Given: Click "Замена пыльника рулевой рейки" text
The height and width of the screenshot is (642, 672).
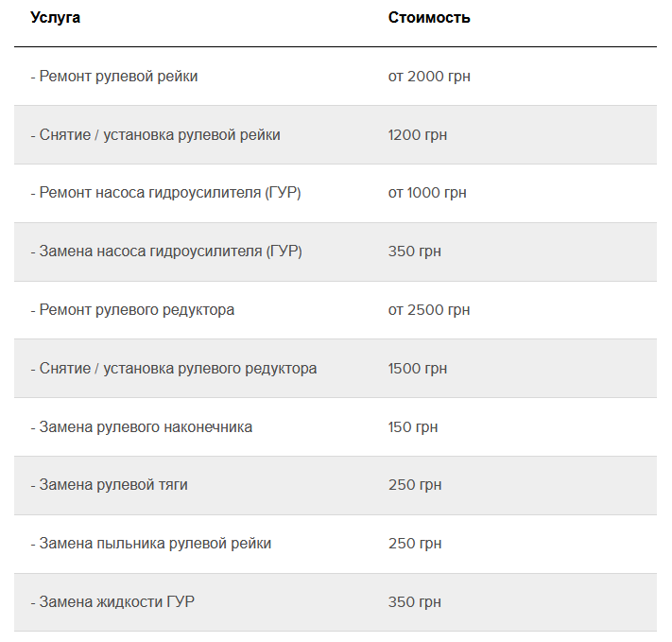Looking at the screenshot, I should pyautogui.click(x=151, y=544).
